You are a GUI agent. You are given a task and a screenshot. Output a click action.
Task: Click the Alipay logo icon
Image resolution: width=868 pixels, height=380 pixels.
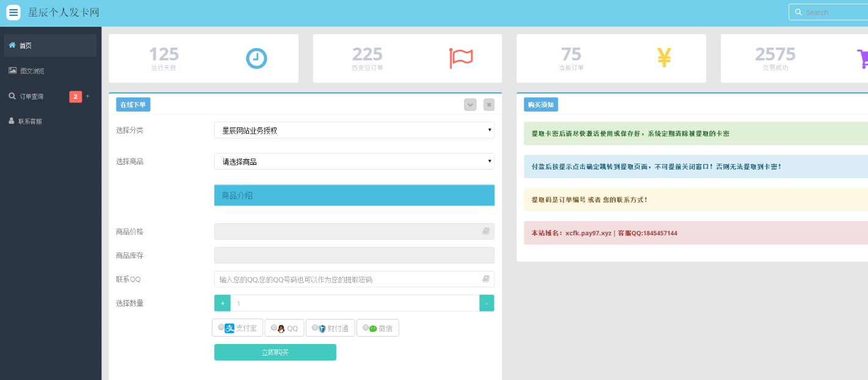pyautogui.click(x=230, y=328)
